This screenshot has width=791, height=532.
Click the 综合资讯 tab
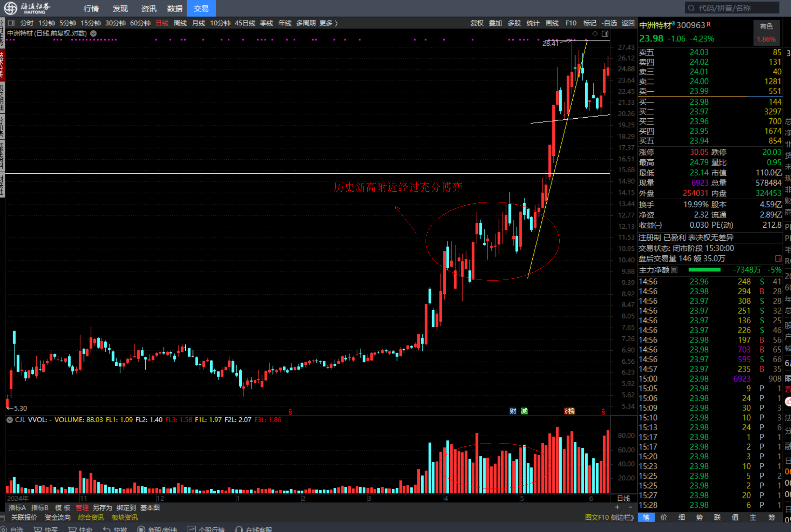pyautogui.click(x=91, y=517)
